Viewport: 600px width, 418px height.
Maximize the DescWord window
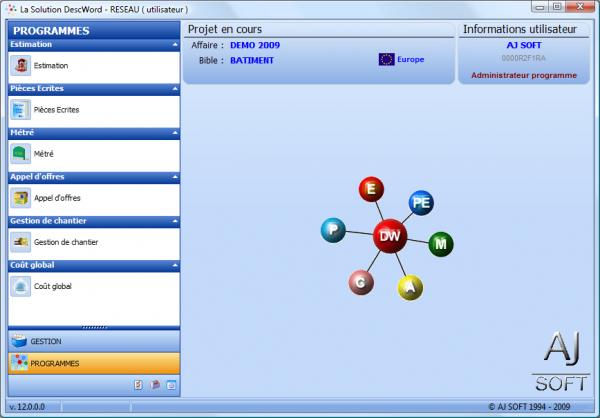coord(557,7)
